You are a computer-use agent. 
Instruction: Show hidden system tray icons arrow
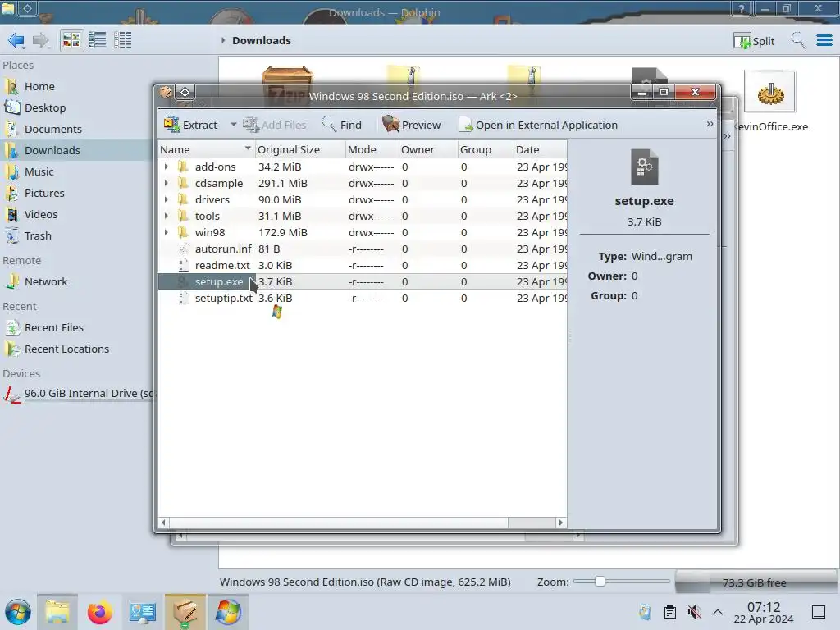coord(718,612)
